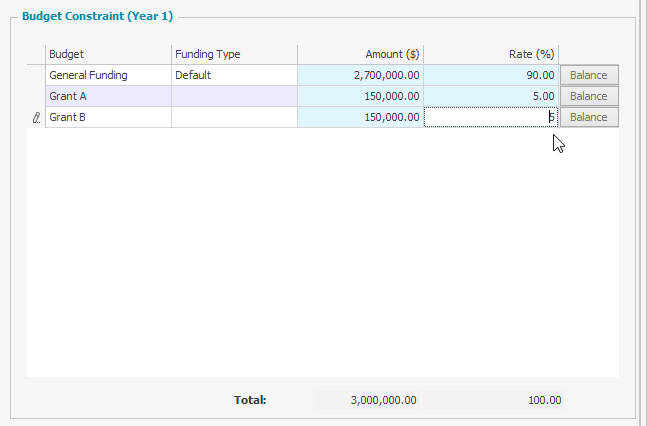Click the Balance button in the Grant B row
The image size is (647, 426).
[589, 117]
